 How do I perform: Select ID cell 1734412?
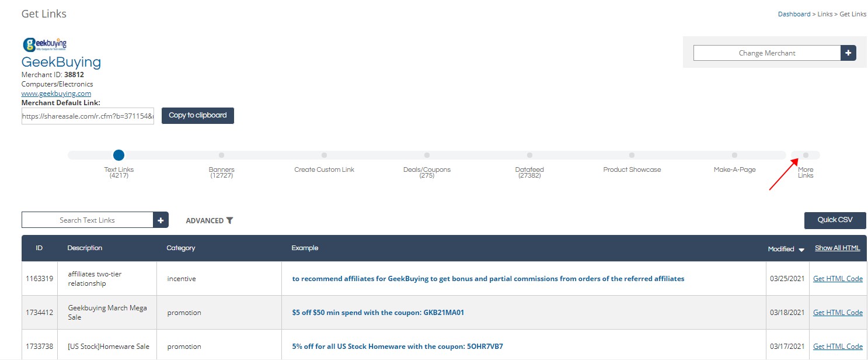click(39, 313)
